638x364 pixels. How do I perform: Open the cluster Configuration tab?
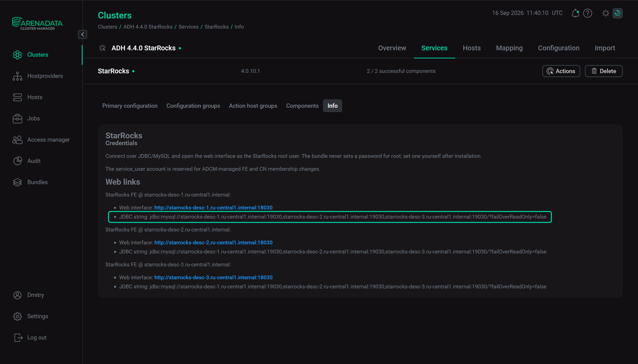click(x=559, y=48)
